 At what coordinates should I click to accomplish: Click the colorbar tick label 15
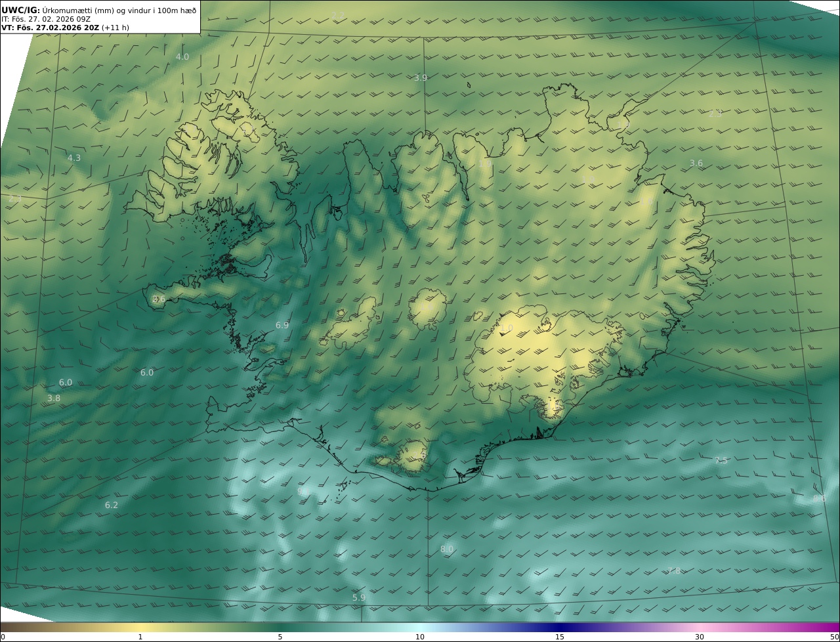[560, 637]
